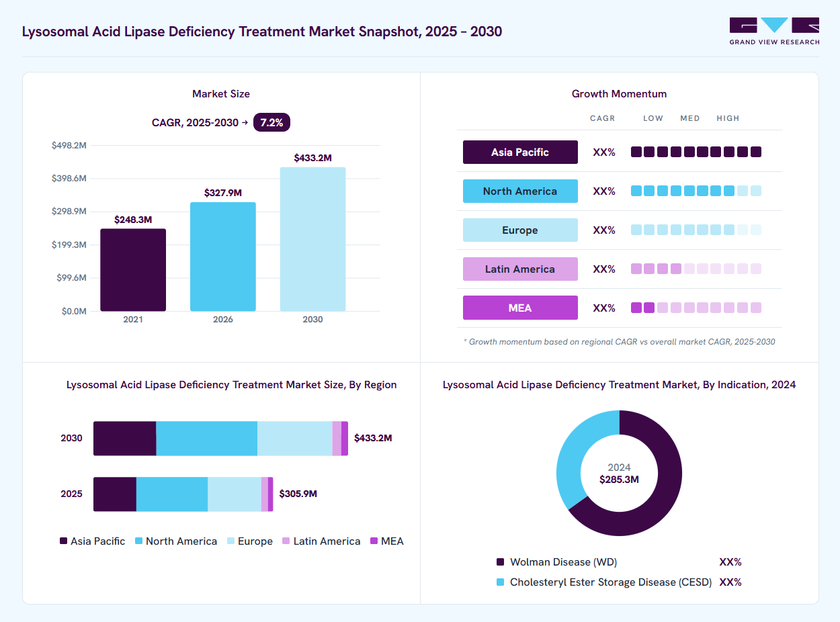Click the Wolman Disease XX% value
Viewport: 840px width, 622px height.
pos(730,562)
